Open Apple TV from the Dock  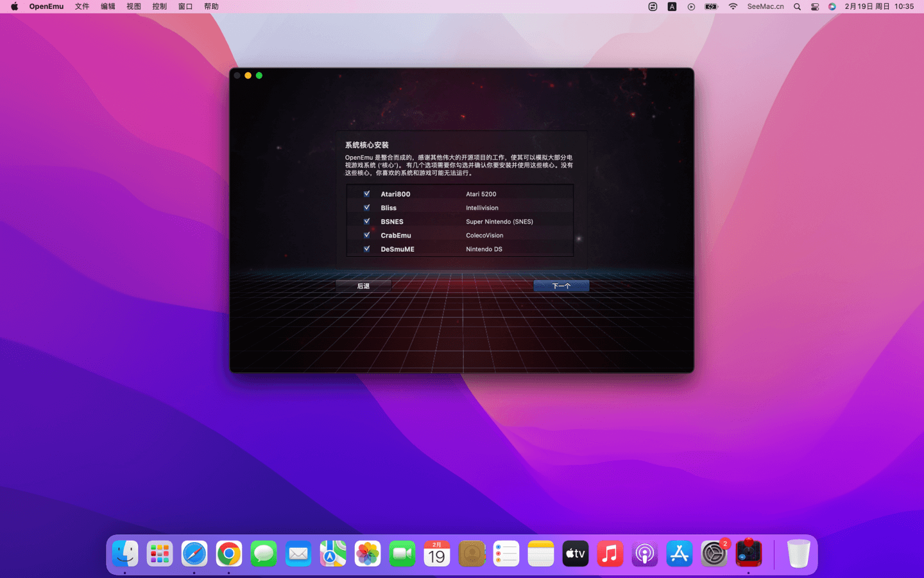pos(576,554)
